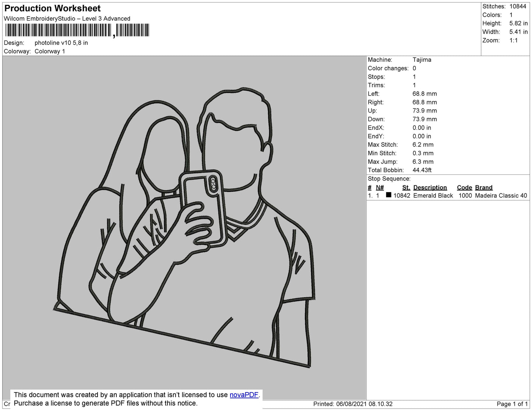
Task: Click the 'Code' column header
Action: 464,188
